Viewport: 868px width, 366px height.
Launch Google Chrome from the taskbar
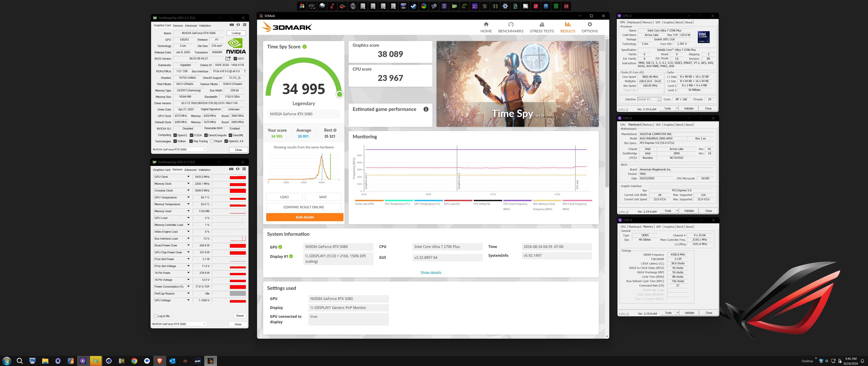point(134,361)
